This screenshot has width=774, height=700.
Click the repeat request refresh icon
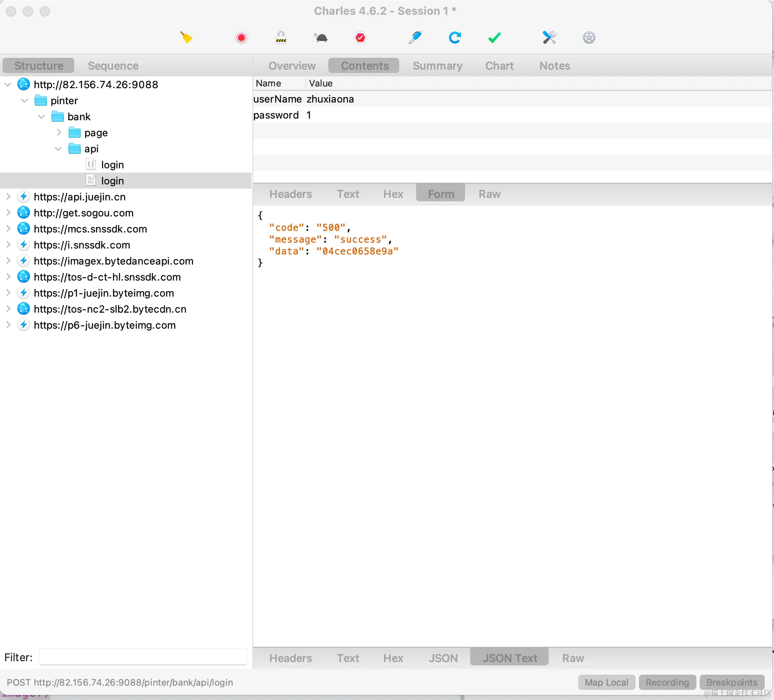(455, 38)
